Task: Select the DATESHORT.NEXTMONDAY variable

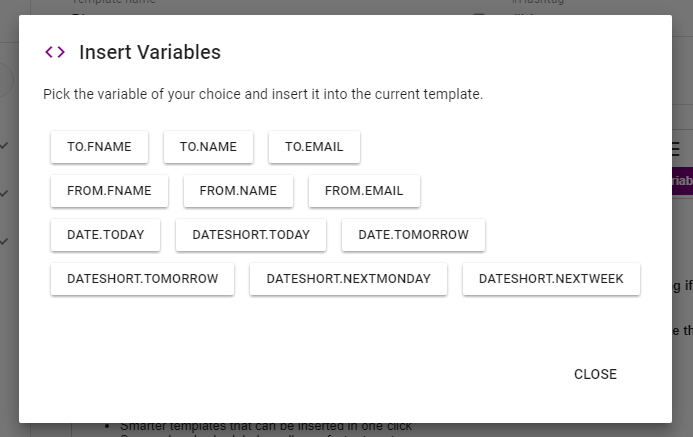Action: (x=348, y=279)
